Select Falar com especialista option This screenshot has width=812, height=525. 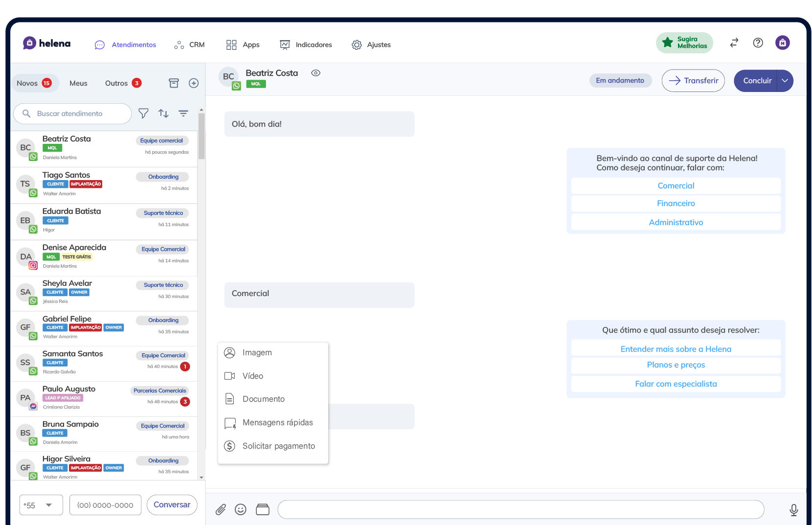tap(676, 384)
